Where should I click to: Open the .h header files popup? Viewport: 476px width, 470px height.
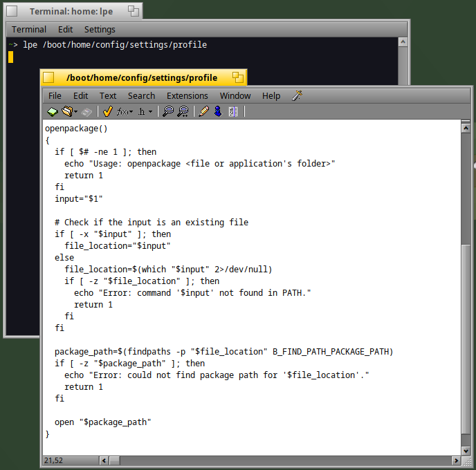click(145, 111)
